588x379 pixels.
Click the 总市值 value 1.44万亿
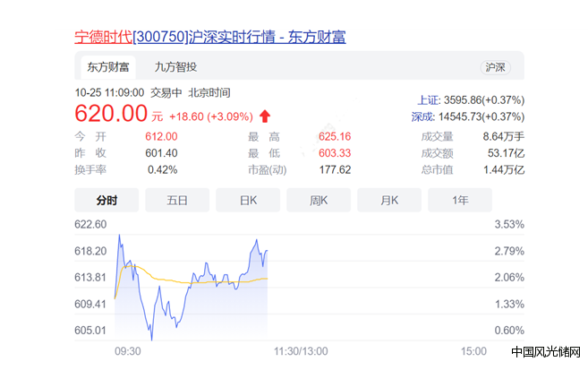click(x=504, y=170)
